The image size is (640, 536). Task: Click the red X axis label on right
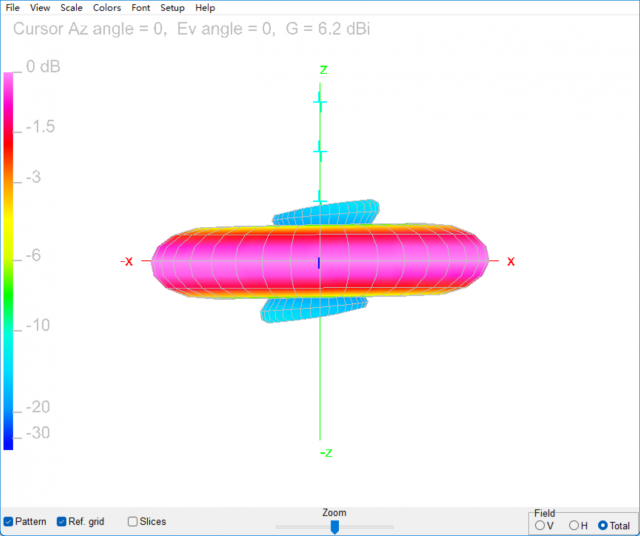pyautogui.click(x=510, y=262)
